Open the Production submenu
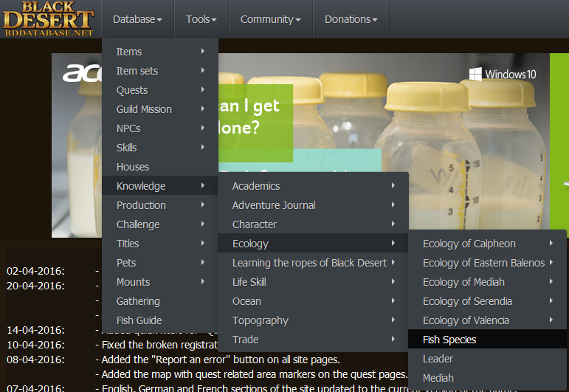Viewport: 569px width, 392px height. [160, 205]
